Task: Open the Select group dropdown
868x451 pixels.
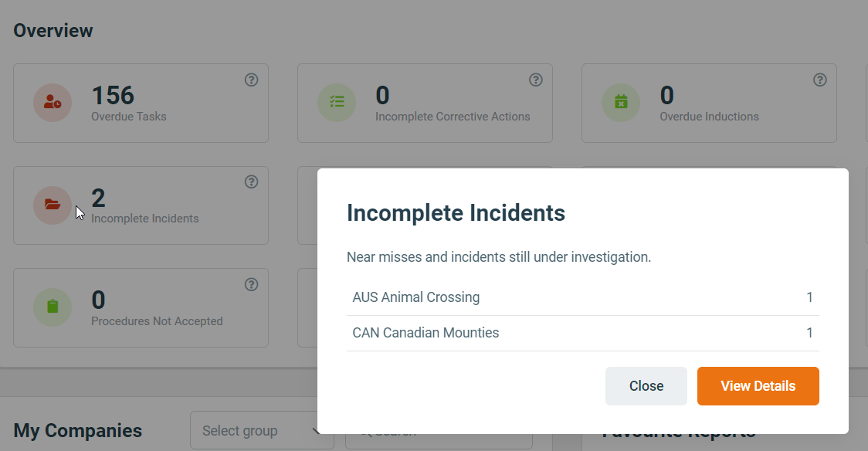Action: pos(262,430)
